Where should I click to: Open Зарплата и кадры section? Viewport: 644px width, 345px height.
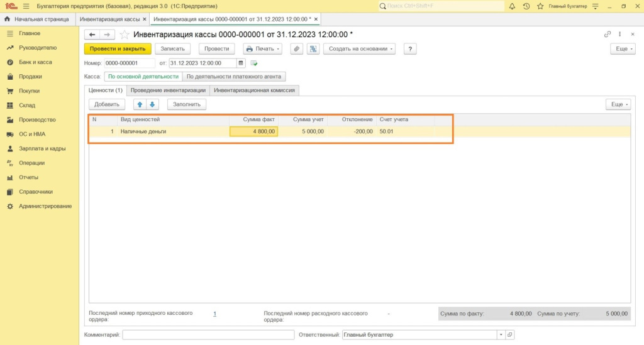(x=42, y=148)
